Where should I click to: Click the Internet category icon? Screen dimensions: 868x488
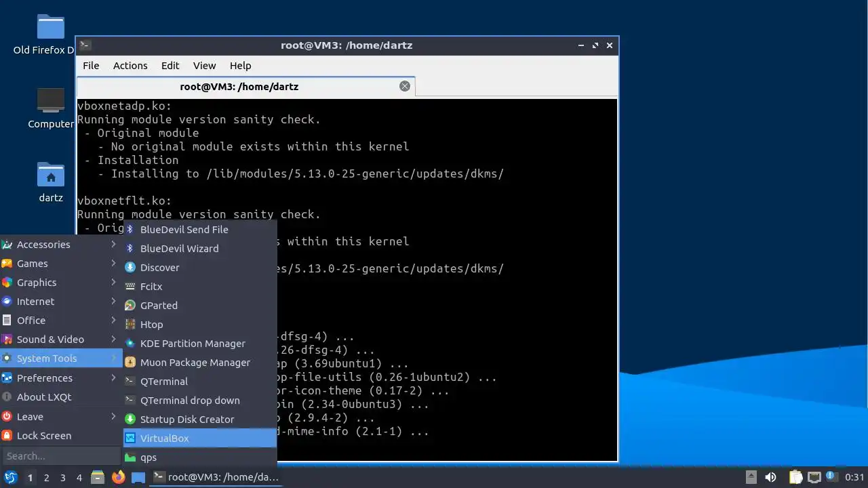(7, 302)
